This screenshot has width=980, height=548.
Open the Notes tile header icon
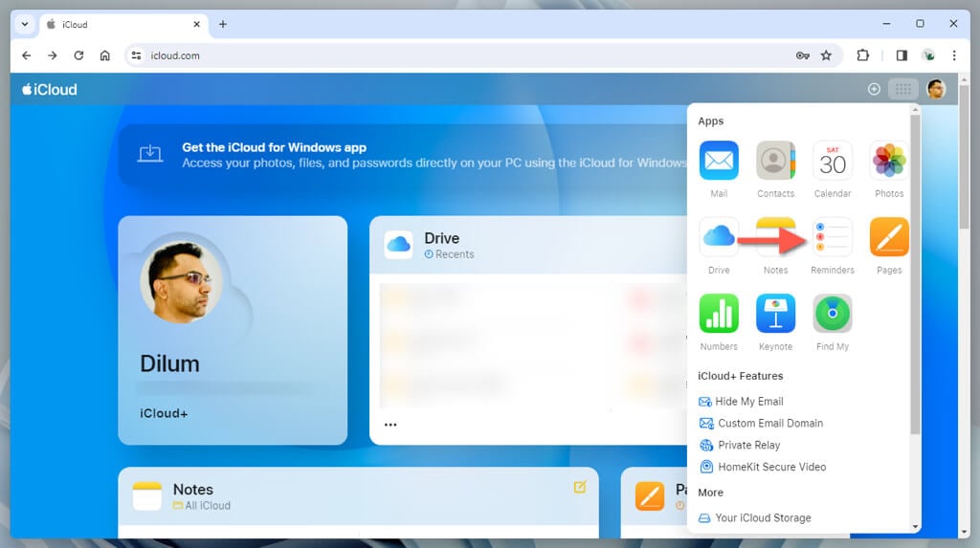pos(147,496)
